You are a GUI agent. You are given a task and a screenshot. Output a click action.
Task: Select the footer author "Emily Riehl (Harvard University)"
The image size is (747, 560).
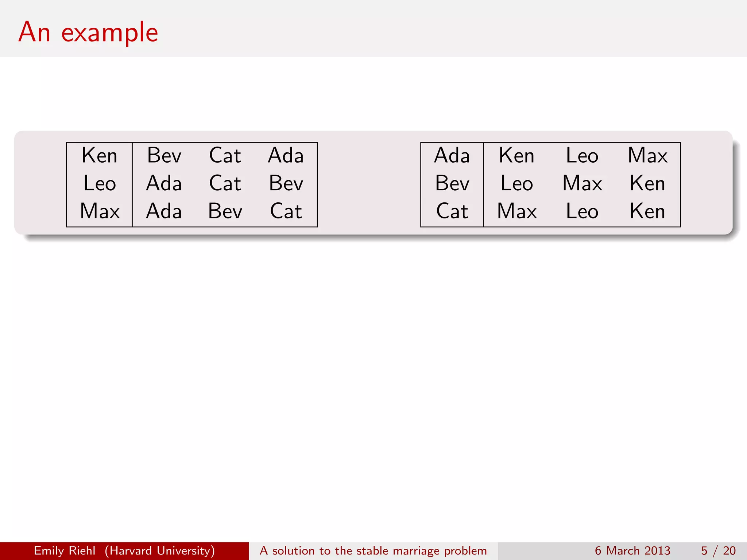124,551
